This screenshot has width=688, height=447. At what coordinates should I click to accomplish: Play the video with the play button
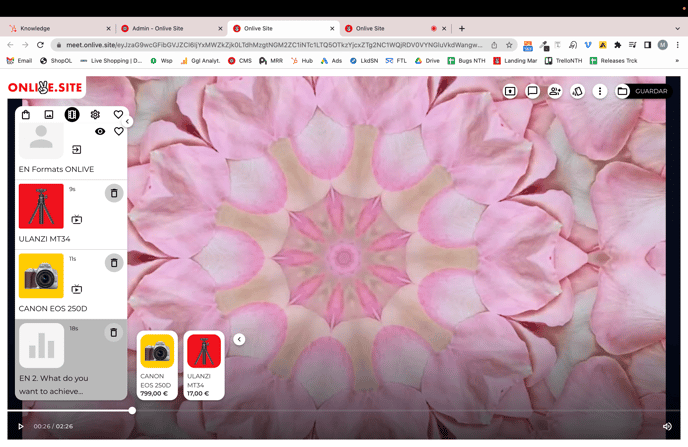(x=20, y=426)
